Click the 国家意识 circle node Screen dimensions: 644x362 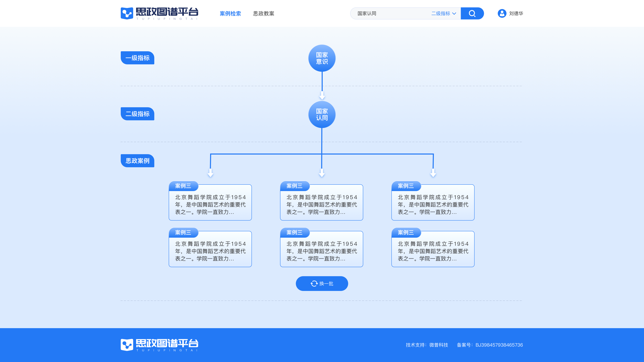click(322, 58)
